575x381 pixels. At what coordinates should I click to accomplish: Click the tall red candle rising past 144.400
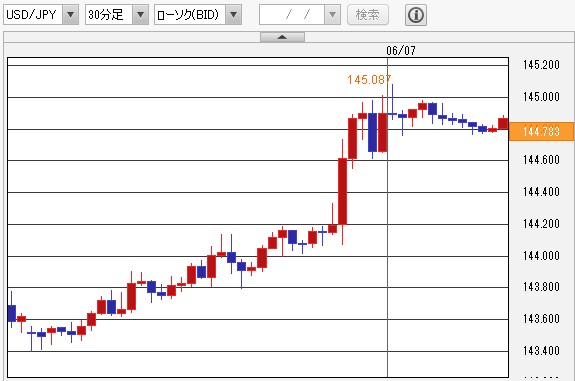tap(343, 191)
